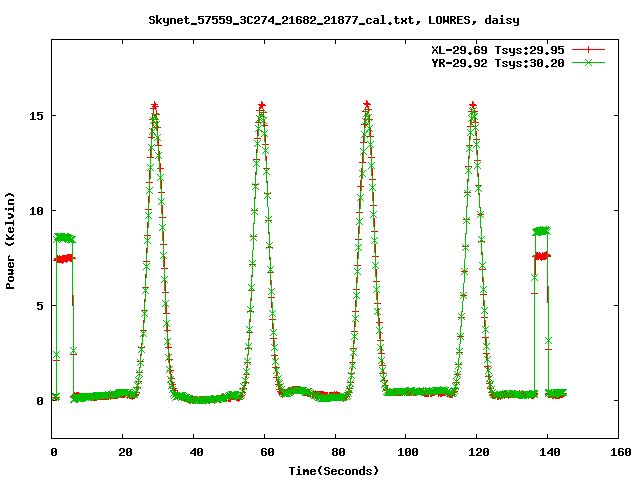Viewport: 640px width, 480px height.
Task: Click the plot title with the Skynet filename
Action: point(333,19)
